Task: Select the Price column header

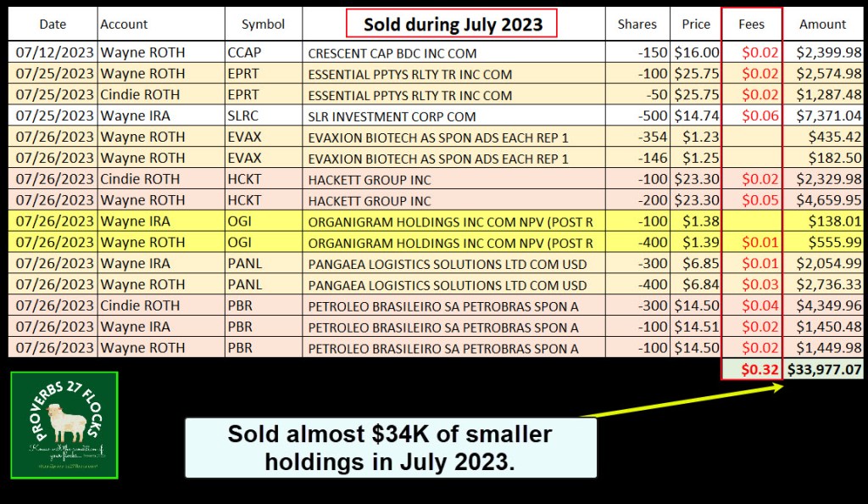Action: [x=695, y=25]
